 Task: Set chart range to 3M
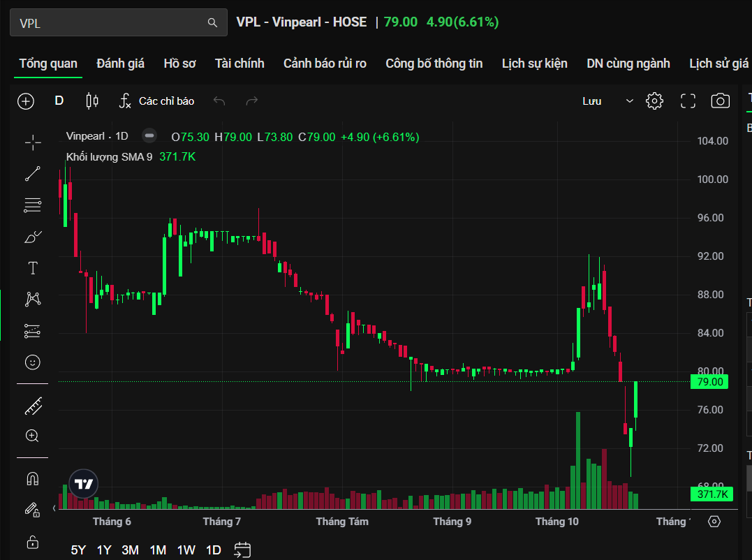point(130,550)
